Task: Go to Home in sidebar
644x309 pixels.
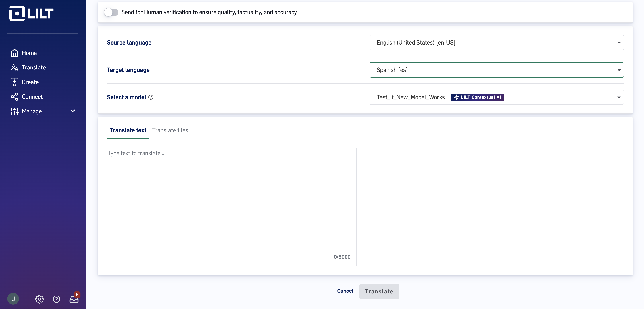Action: pos(29,53)
